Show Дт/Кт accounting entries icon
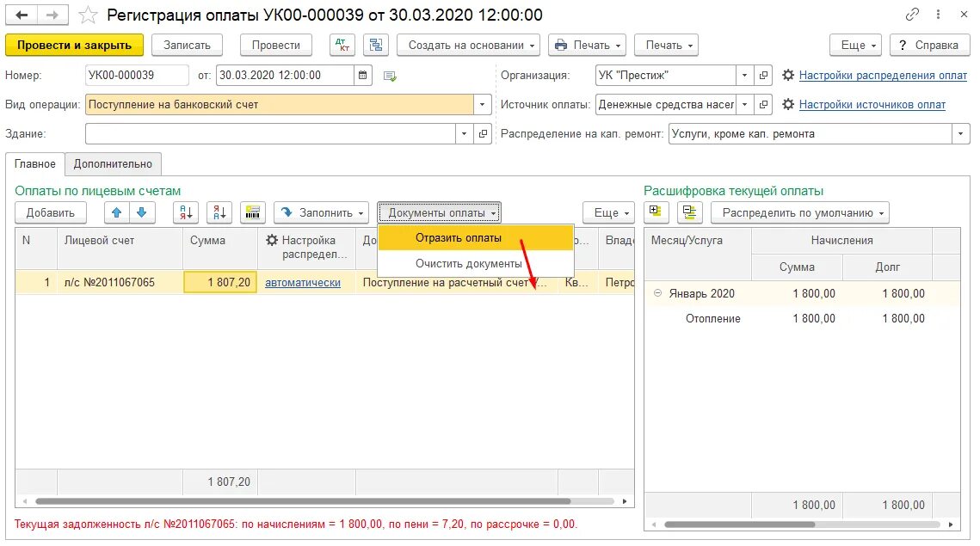The image size is (980, 546). coord(342,45)
